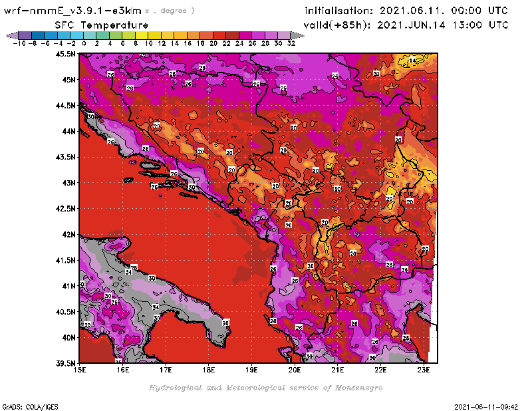
Task: Click the 42N latitude axis label
Action: (x=68, y=235)
